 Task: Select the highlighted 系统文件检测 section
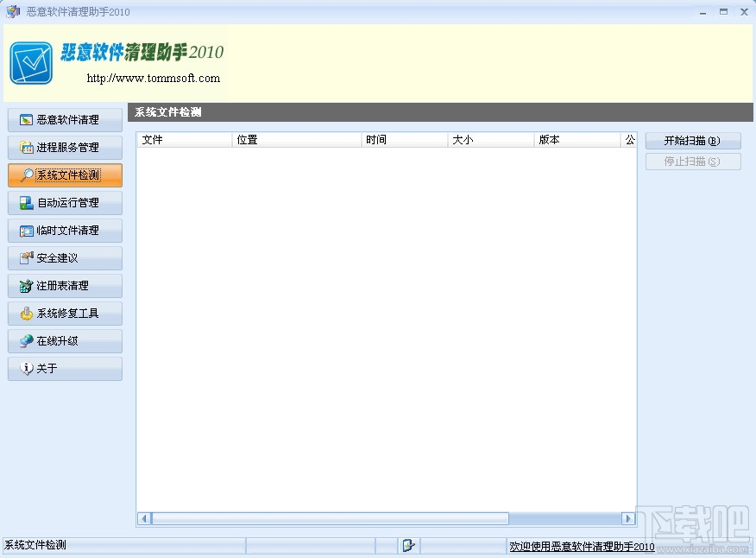65,174
